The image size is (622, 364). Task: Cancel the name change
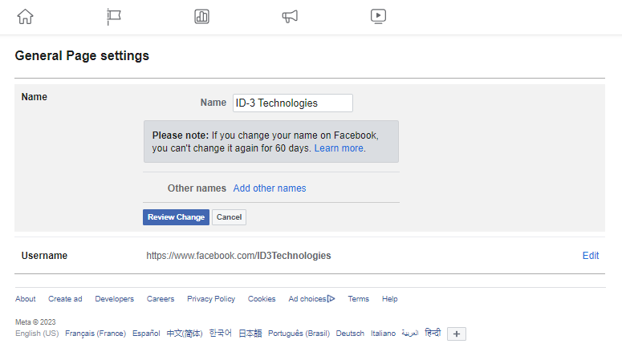click(229, 217)
